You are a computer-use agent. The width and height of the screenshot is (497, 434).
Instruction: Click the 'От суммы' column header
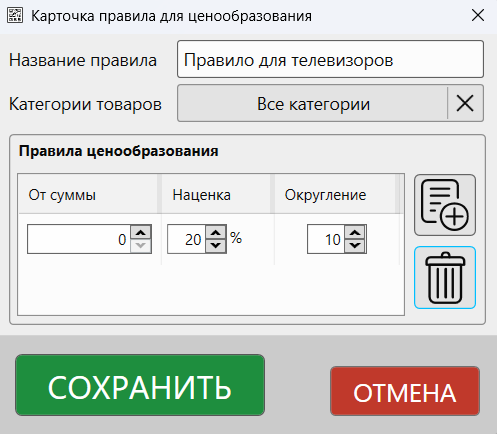pyautogui.click(x=88, y=194)
